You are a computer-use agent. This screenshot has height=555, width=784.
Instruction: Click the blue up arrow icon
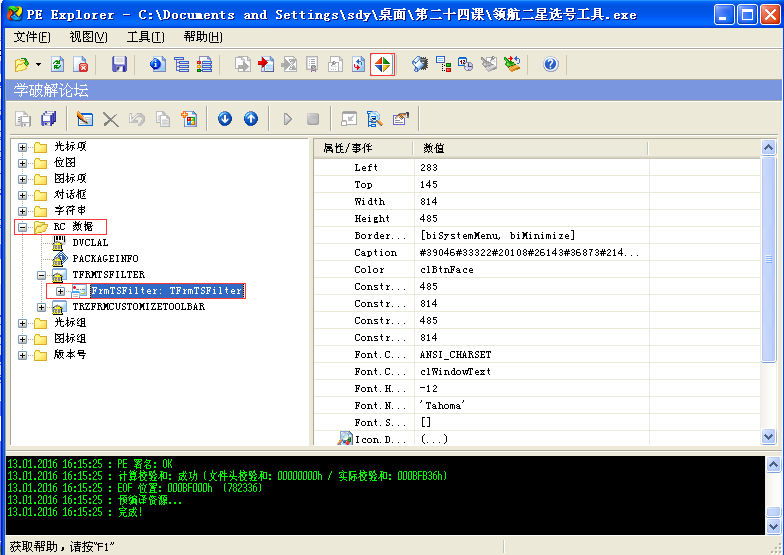coord(251,119)
